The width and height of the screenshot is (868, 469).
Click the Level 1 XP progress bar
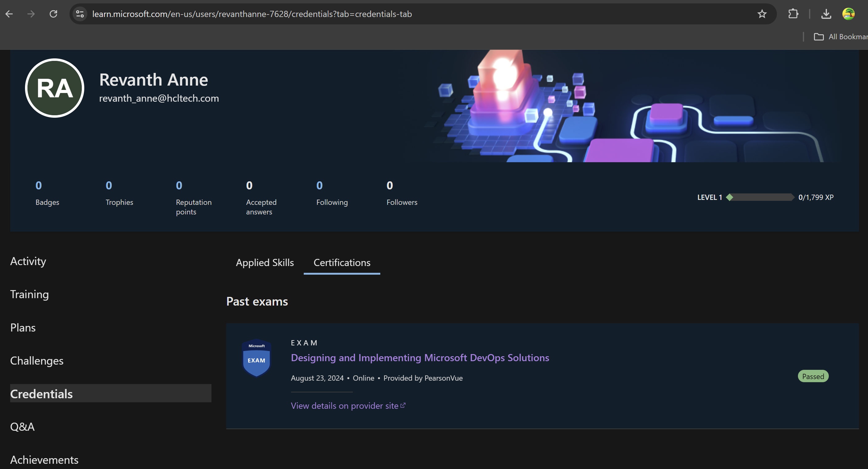pyautogui.click(x=762, y=197)
